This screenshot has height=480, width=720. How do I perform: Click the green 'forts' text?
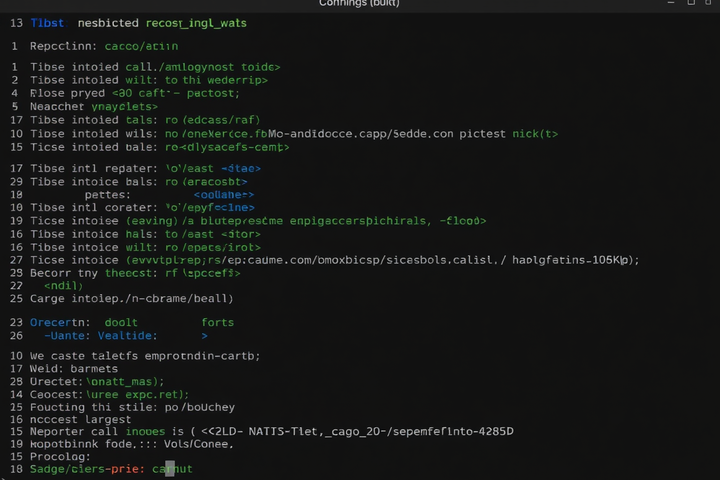(218, 322)
